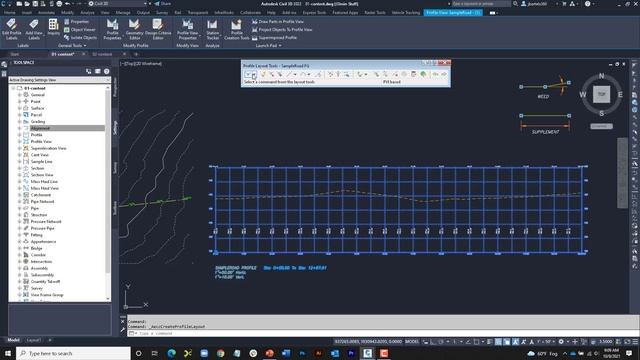This screenshot has width=640, height=360.
Task: Click green sub-entity editor icon in layout tools
Action: (423, 74)
